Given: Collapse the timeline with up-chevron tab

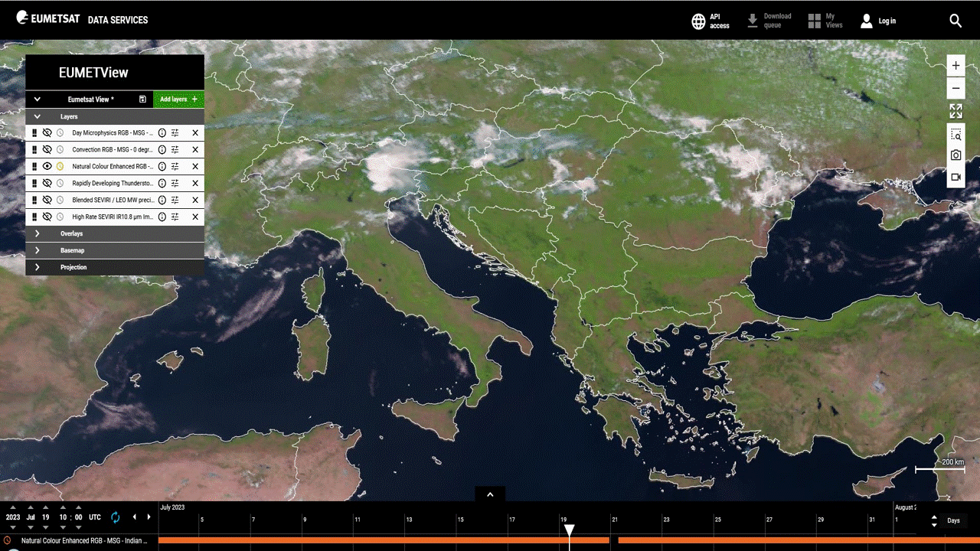Looking at the screenshot, I should [490, 494].
